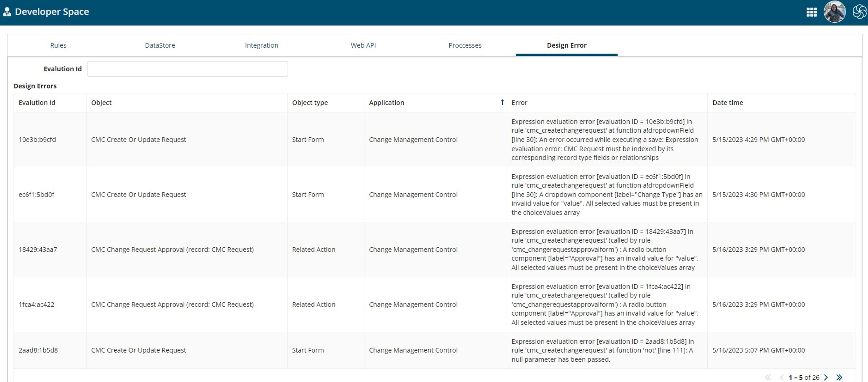Switch to the DataStore tab

[160, 45]
